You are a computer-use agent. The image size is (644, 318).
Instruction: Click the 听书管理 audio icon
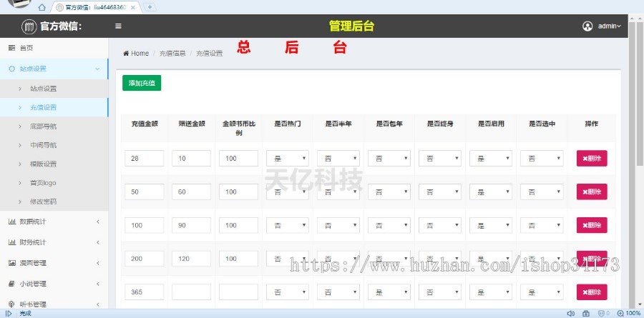(12, 304)
